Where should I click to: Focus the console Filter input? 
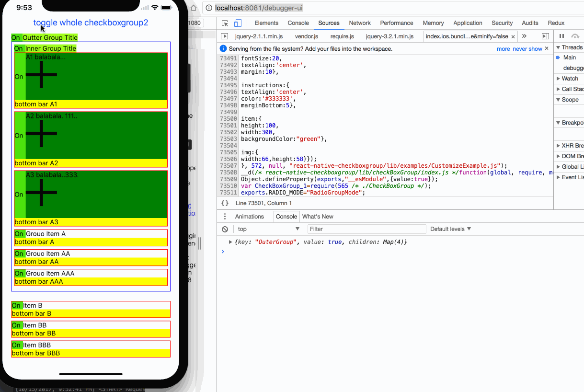point(366,229)
